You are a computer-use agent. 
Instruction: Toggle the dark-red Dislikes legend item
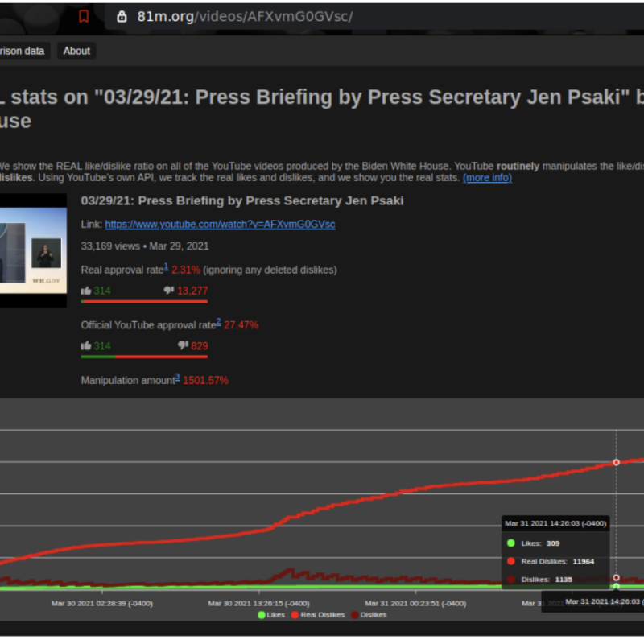[x=369, y=615]
